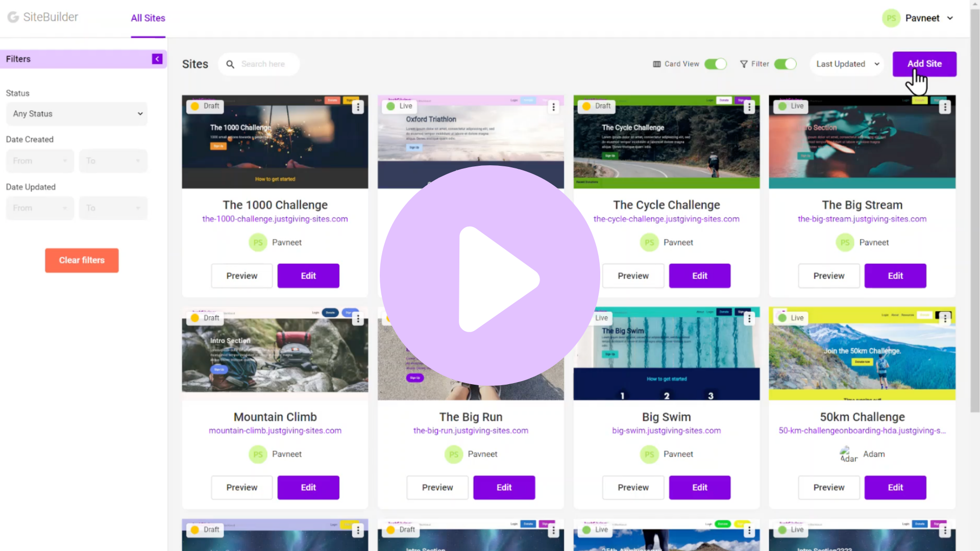This screenshot has width=980, height=551.
Task: Edit The Big Run site
Action: pos(504,488)
